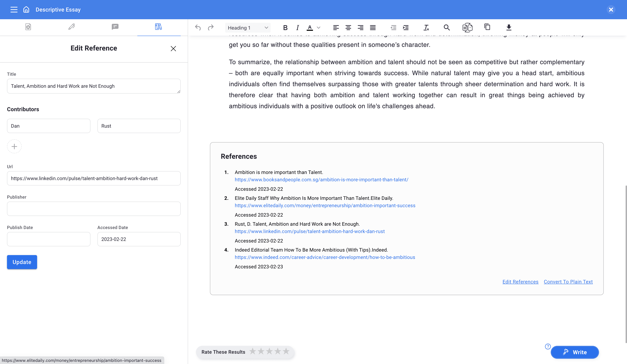Click Edit References link

point(520,282)
